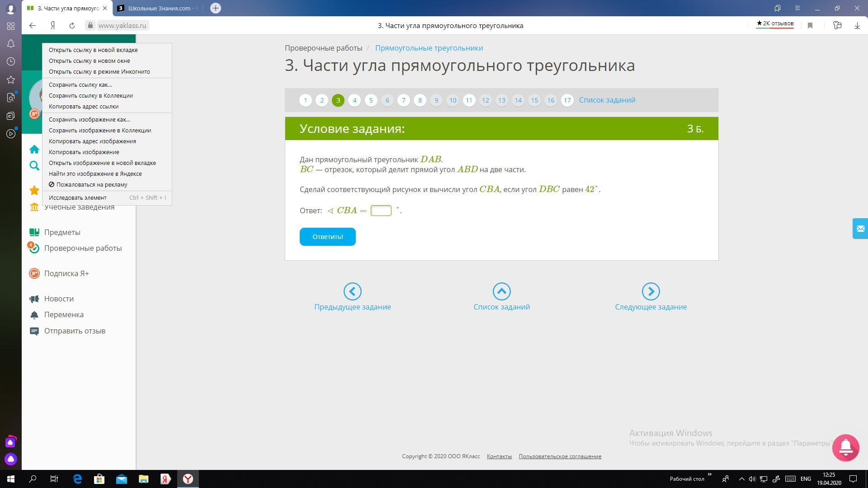This screenshot has height=488, width=868.
Task: Go to task number 7
Action: pos(404,100)
